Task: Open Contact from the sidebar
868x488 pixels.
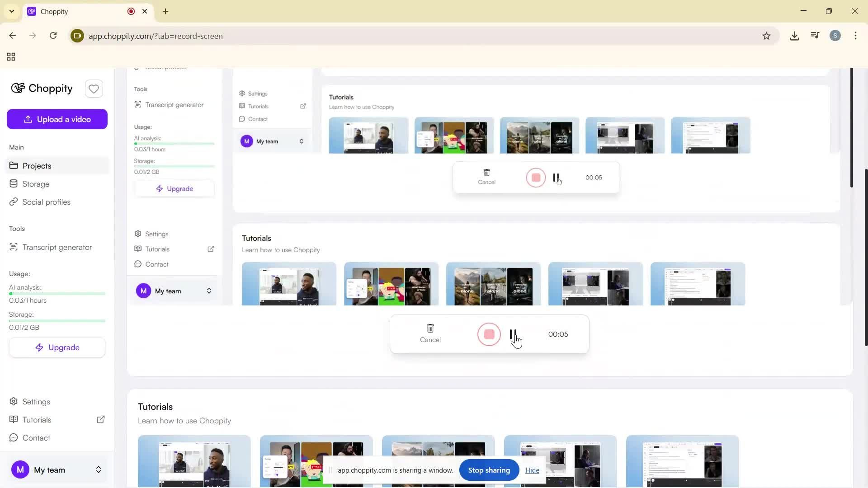Action: pyautogui.click(x=36, y=437)
